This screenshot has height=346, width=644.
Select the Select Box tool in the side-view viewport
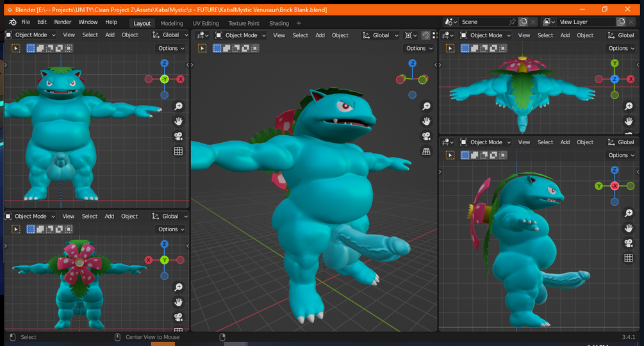click(450, 155)
